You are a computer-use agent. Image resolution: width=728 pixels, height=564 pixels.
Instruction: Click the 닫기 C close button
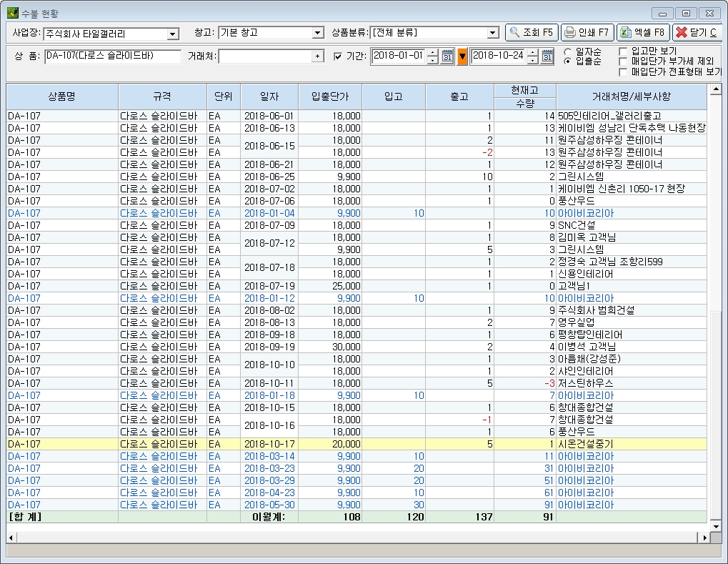click(698, 32)
